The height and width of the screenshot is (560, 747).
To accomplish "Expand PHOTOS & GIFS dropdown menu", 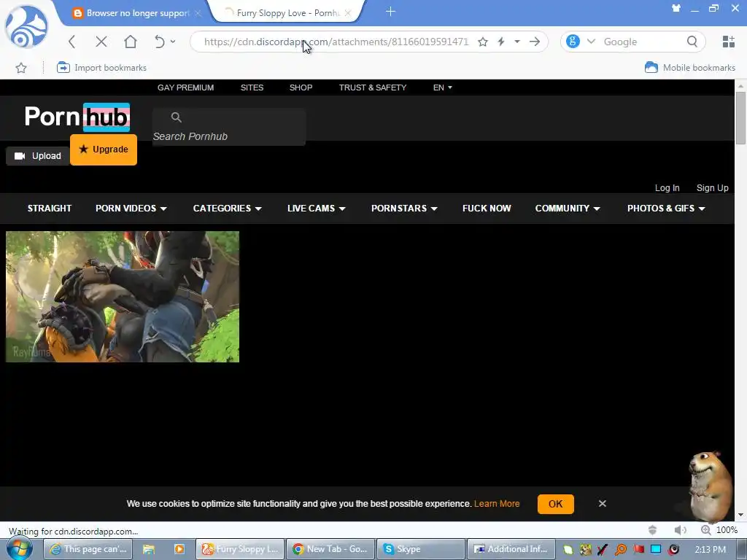I will [x=666, y=209].
